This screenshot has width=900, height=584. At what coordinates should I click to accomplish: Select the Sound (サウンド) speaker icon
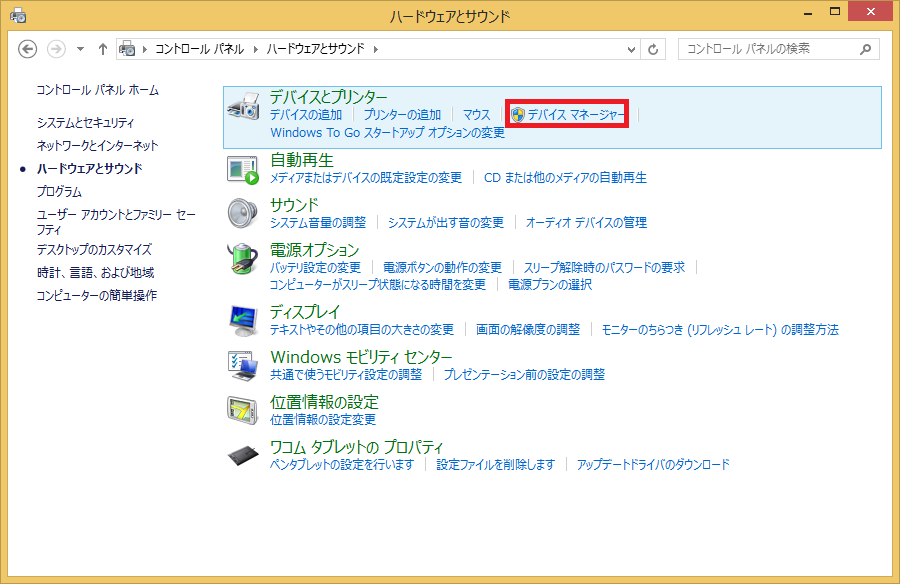point(243,213)
